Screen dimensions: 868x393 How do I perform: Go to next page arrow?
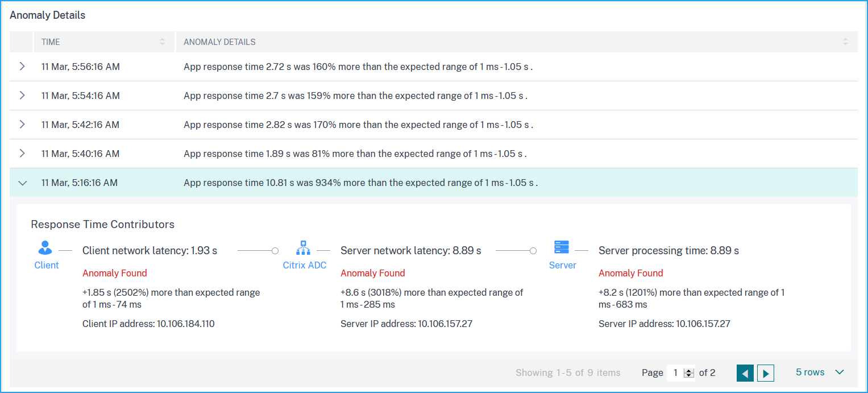click(766, 373)
